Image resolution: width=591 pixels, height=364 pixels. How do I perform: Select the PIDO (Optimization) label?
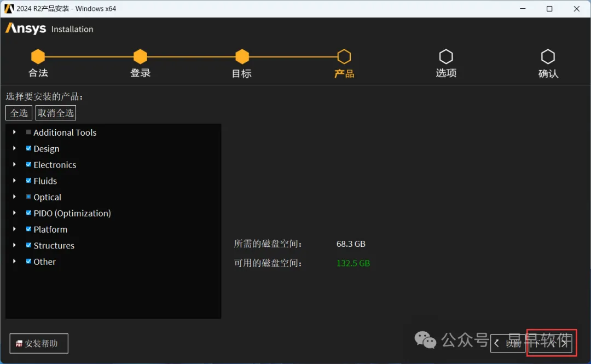[72, 213]
